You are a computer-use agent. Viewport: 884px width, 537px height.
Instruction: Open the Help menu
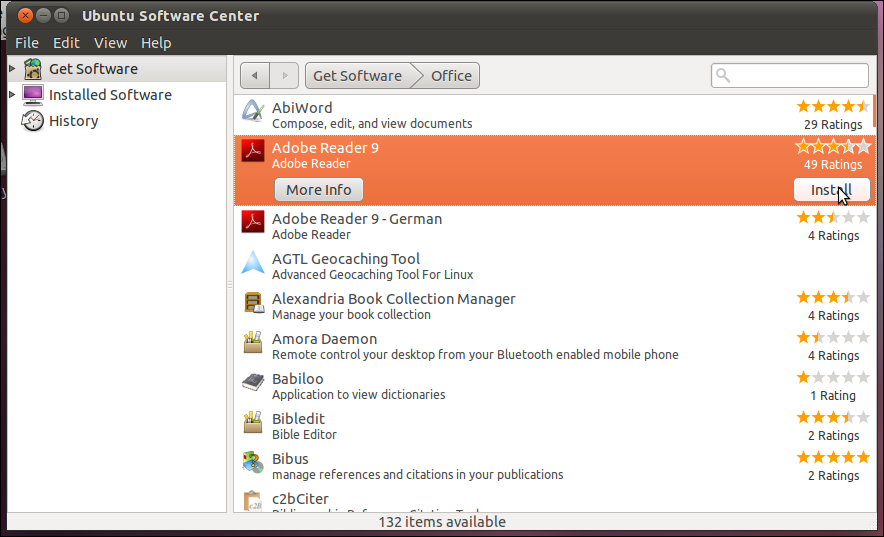[156, 43]
